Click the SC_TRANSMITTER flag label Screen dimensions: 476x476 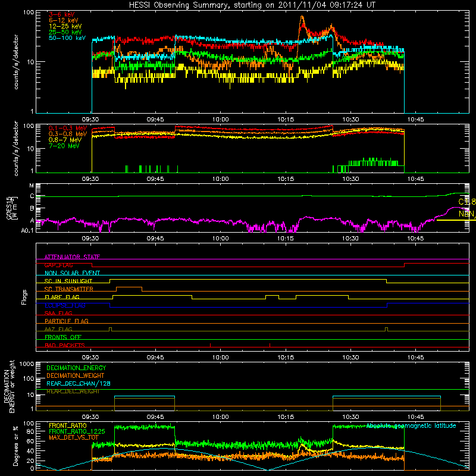[69, 289]
